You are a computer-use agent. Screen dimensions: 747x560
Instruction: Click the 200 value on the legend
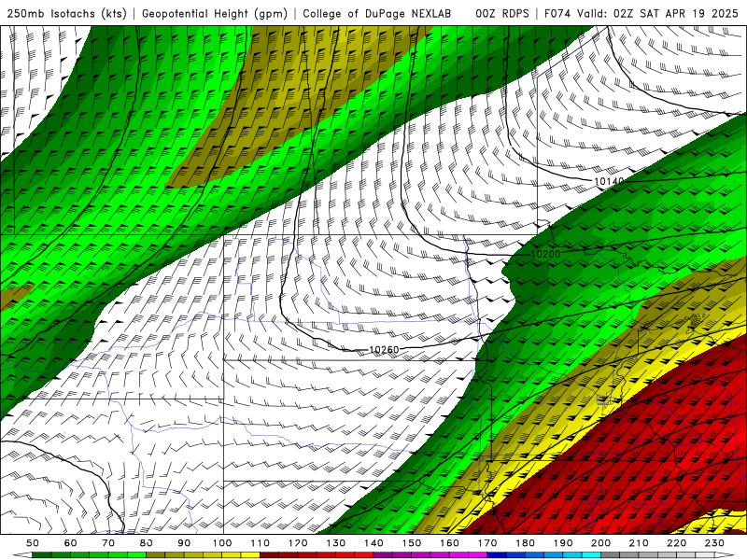coord(600,543)
